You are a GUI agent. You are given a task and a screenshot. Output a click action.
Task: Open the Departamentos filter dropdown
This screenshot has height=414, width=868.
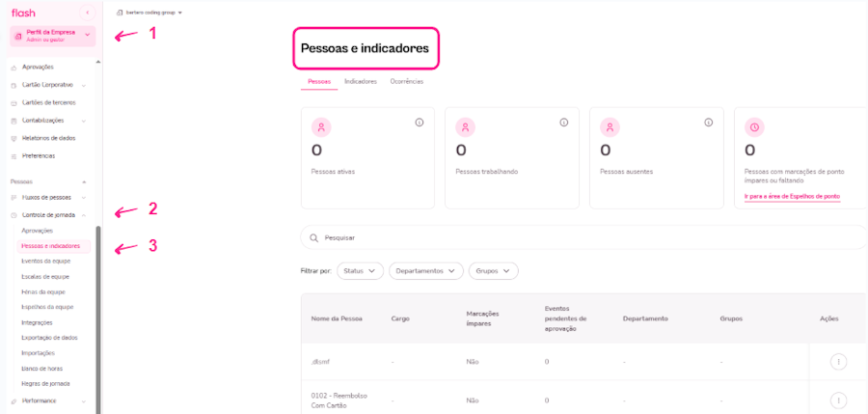pos(425,271)
